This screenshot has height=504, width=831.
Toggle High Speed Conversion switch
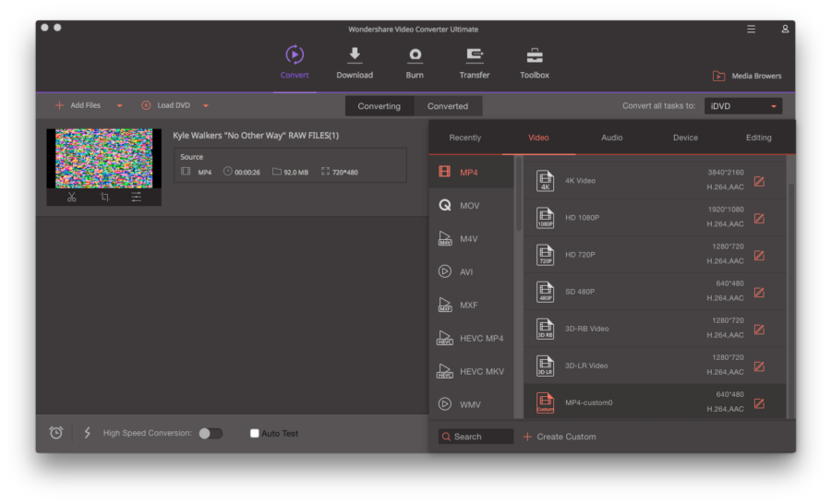point(211,434)
